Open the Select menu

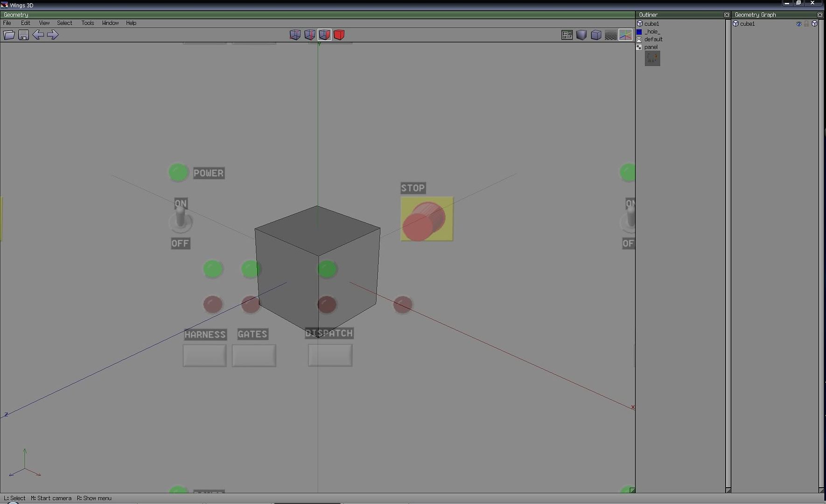(x=65, y=23)
